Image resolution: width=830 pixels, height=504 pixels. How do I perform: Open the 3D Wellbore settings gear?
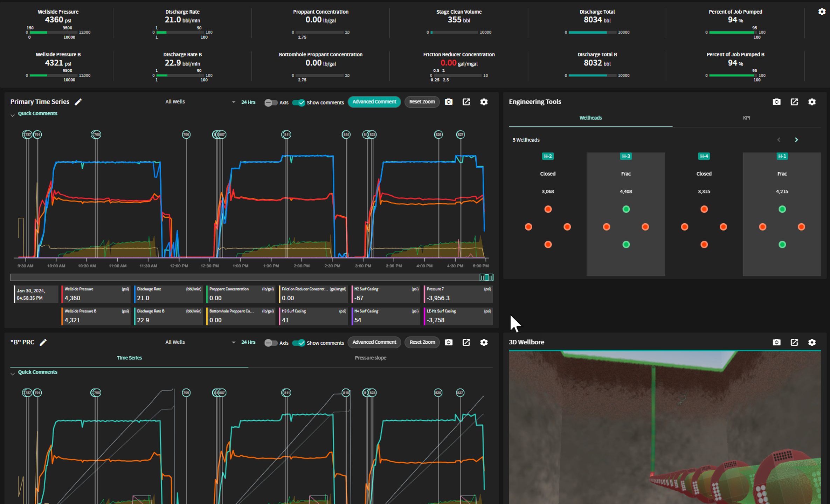812,342
